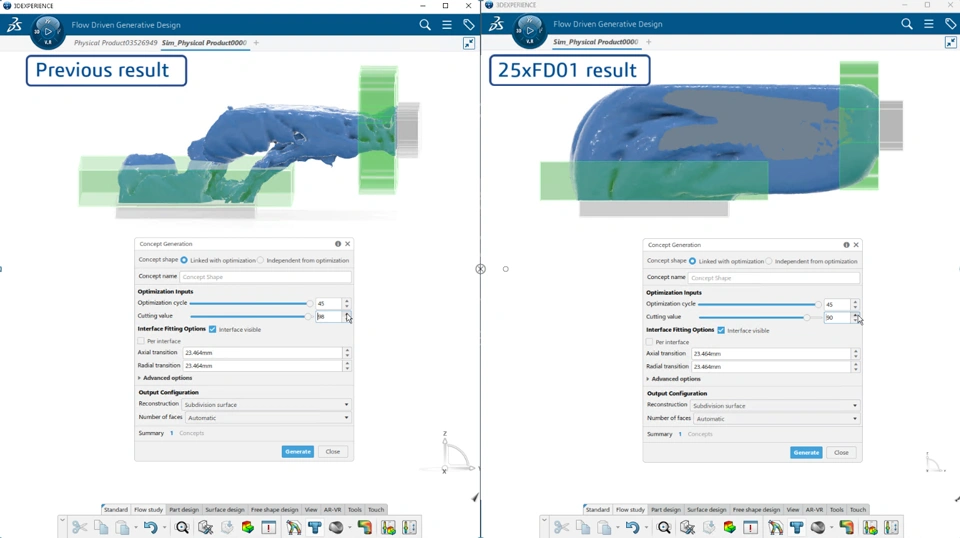This screenshot has height=538, width=960.
Task: Click Cutting value slider in left dialog
Action: click(251, 316)
